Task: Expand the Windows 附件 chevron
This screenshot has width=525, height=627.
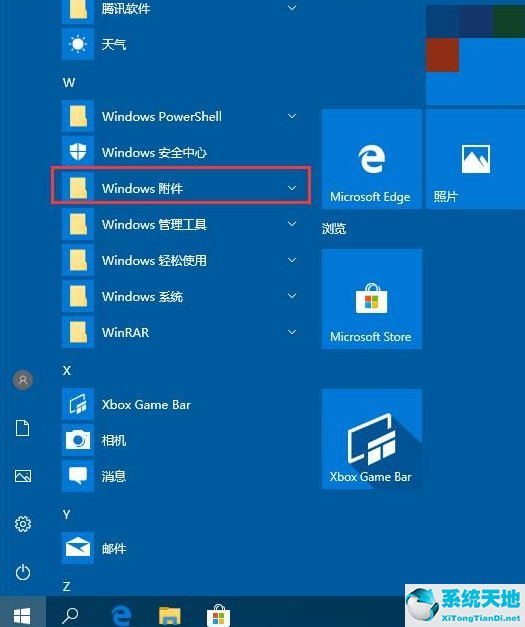Action: [292, 188]
